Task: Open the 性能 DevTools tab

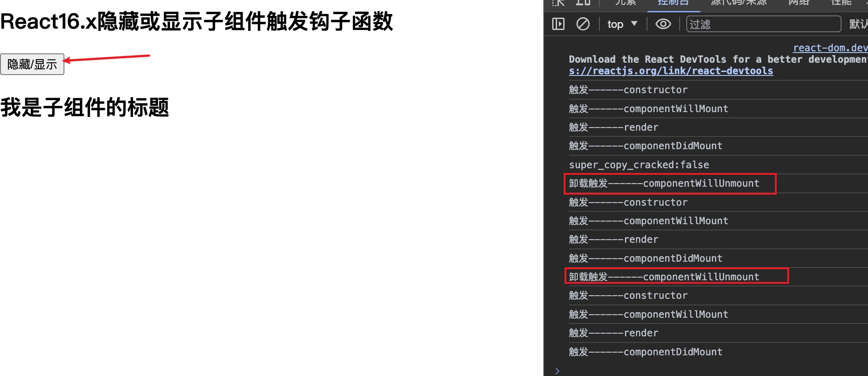Action: pos(841,3)
